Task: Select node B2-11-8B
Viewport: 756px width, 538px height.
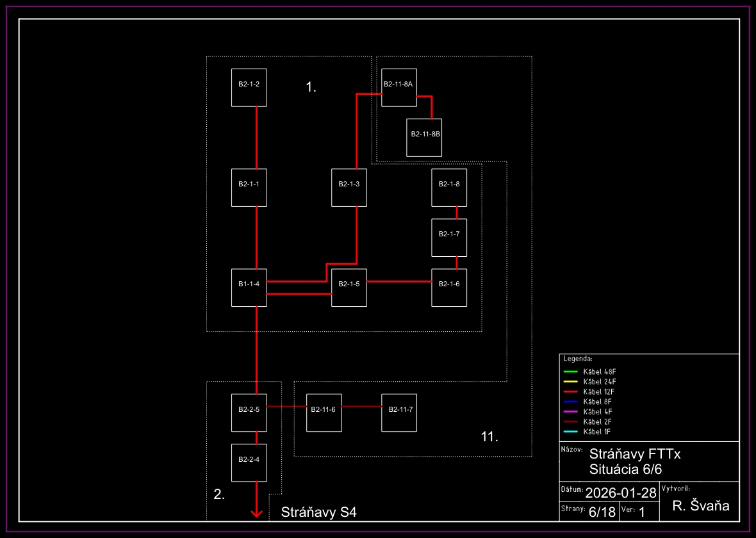Action: (x=424, y=138)
